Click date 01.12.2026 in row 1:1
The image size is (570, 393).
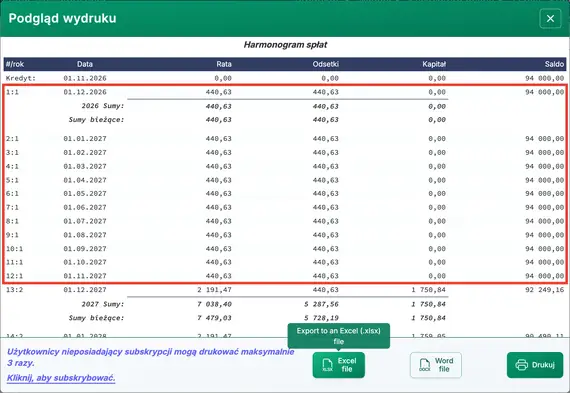coord(85,92)
